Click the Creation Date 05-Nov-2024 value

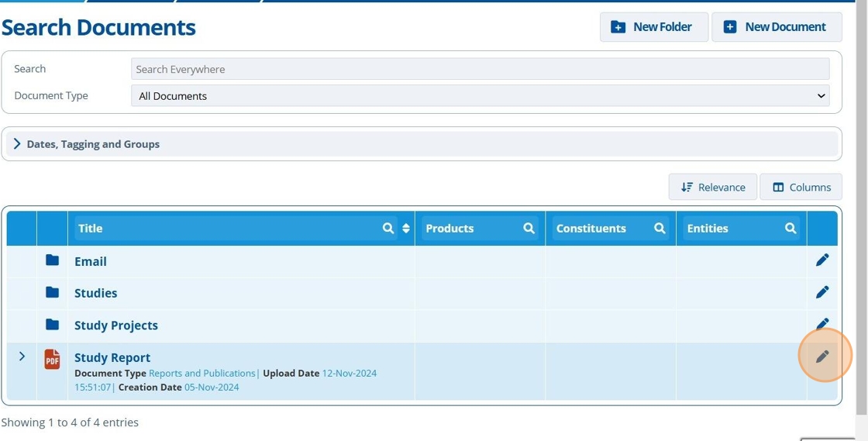(212, 388)
